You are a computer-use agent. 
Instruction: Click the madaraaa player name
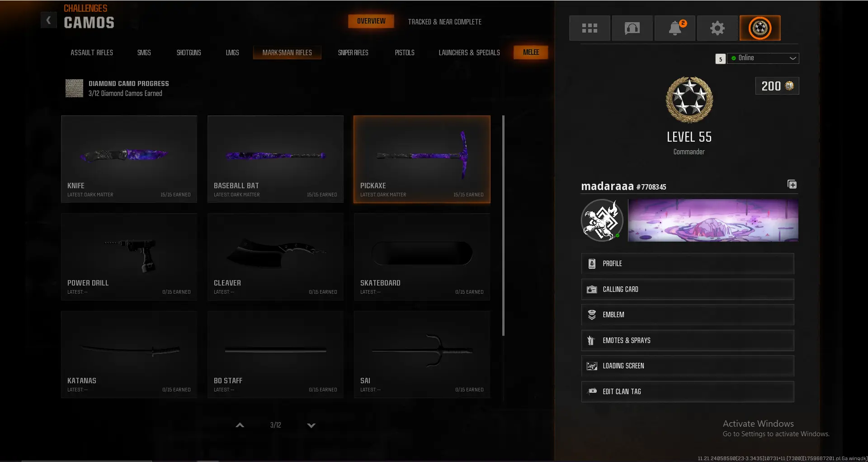coord(607,186)
